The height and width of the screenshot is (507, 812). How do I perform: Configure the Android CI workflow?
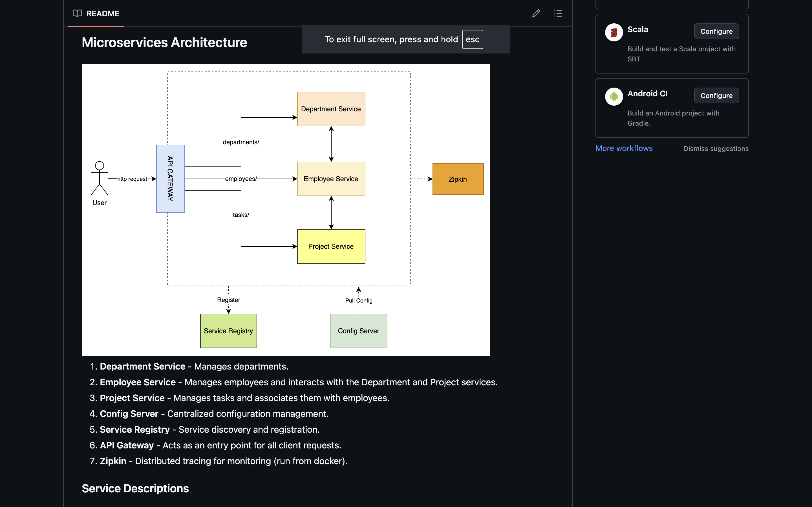tap(716, 95)
